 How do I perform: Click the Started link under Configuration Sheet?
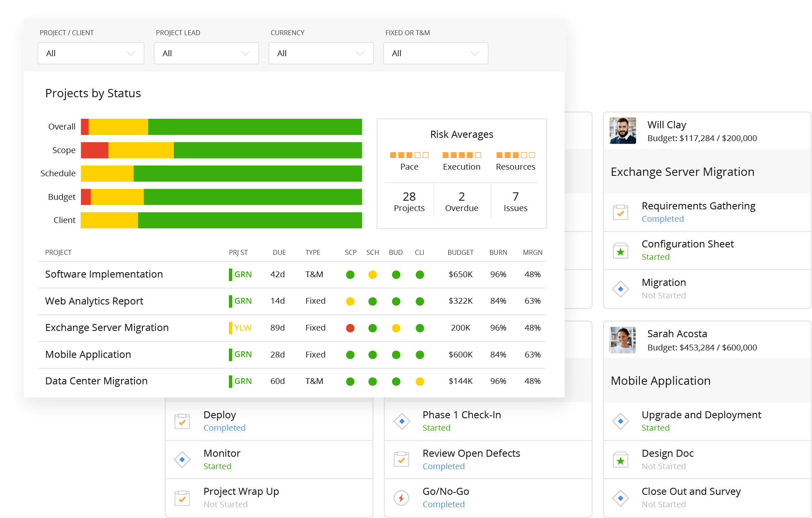[655, 257]
